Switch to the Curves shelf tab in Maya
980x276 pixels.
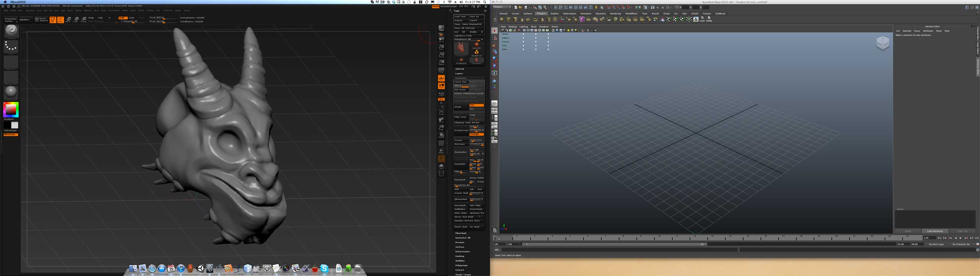click(515, 13)
